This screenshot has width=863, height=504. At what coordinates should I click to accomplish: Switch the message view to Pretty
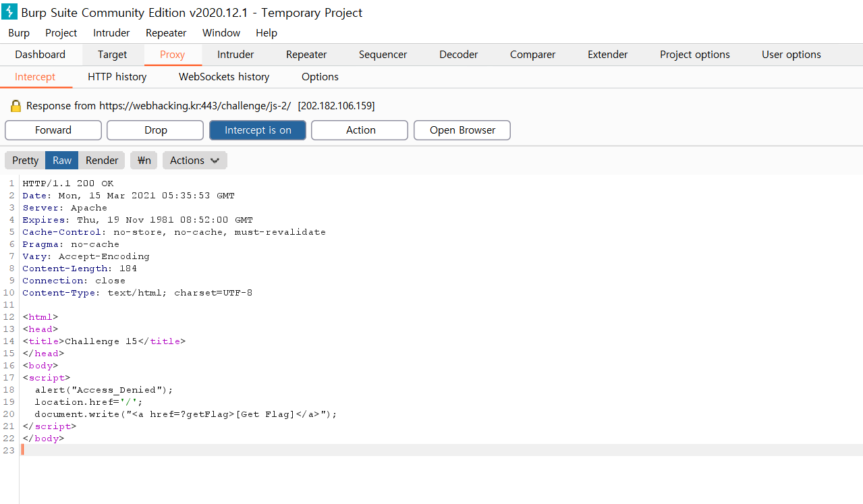pyautogui.click(x=26, y=160)
